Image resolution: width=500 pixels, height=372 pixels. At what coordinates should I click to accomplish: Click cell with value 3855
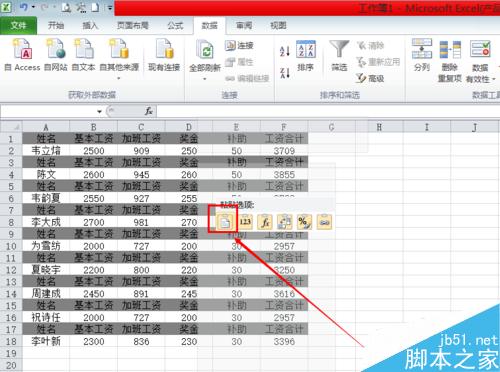(x=284, y=174)
